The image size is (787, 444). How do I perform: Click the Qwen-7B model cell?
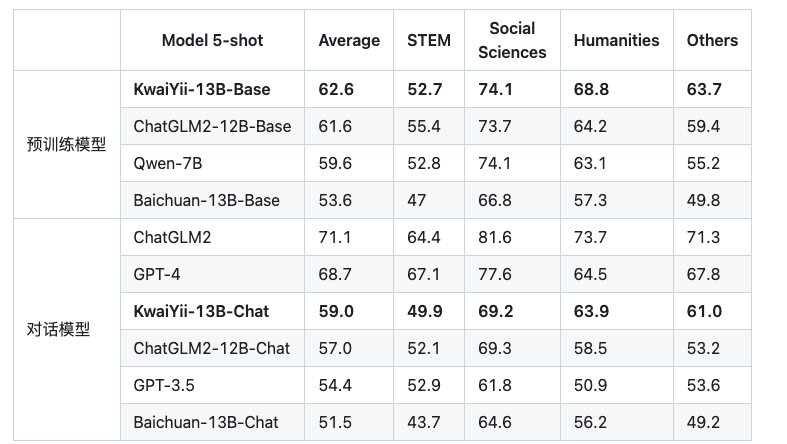click(x=212, y=164)
